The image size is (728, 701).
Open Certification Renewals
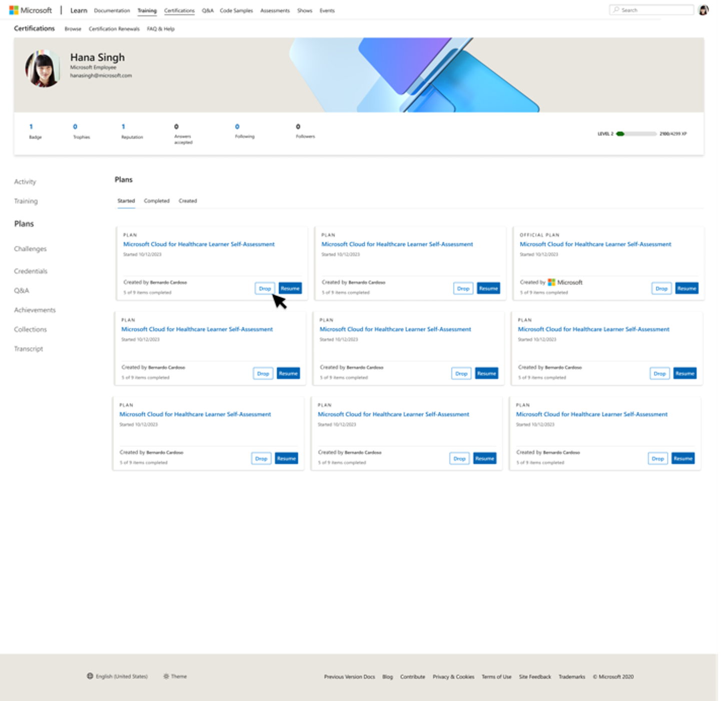pos(114,28)
